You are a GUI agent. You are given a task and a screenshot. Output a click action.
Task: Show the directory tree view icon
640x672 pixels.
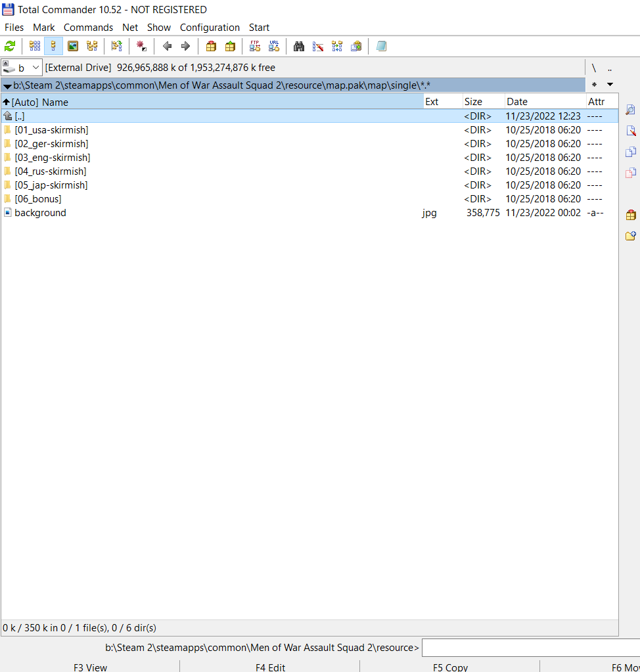pos(92,46)
